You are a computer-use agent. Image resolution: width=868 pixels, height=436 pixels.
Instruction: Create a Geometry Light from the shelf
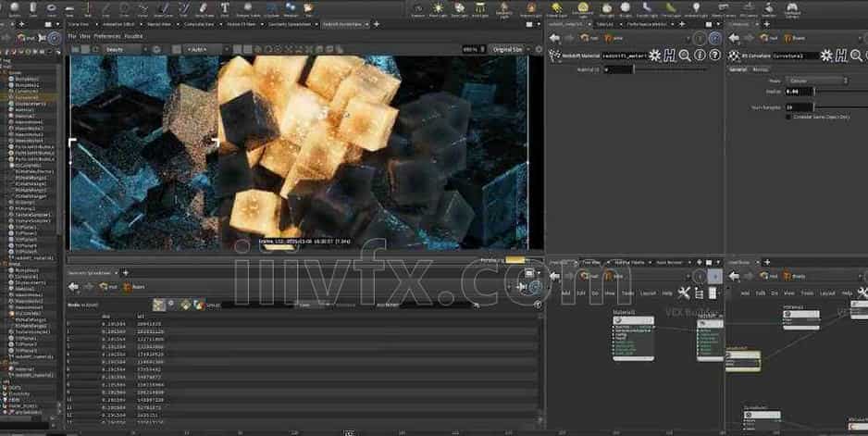click(x=503, y=9)
